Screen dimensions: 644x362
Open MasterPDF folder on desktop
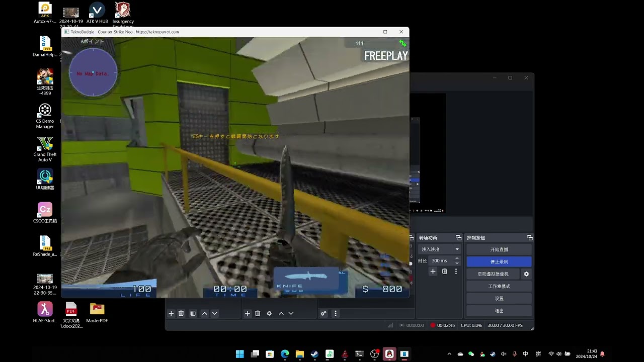click(97, 312)
